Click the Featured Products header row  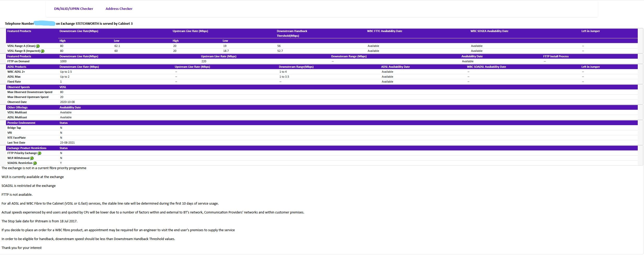[x=19, y=31]
